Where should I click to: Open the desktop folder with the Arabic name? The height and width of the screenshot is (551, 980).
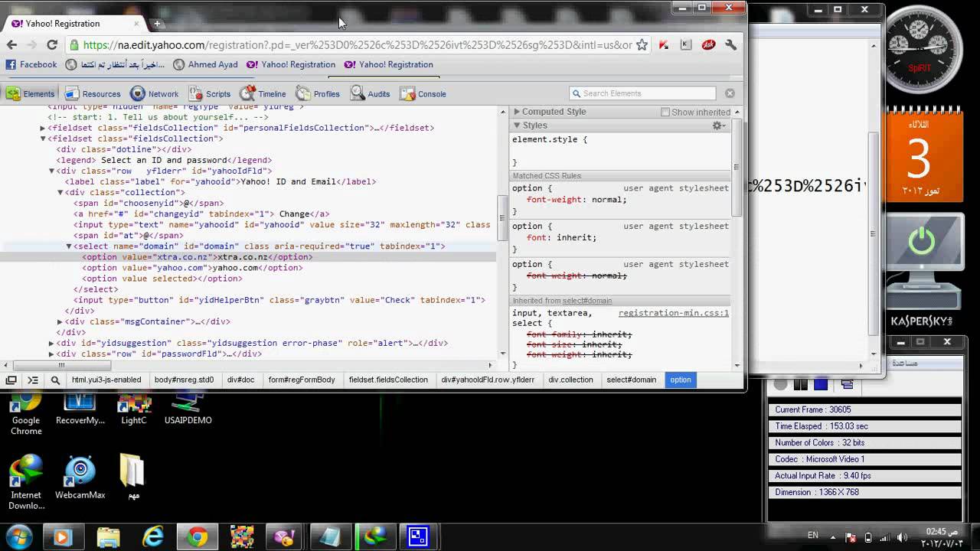[x=133, y=478]
